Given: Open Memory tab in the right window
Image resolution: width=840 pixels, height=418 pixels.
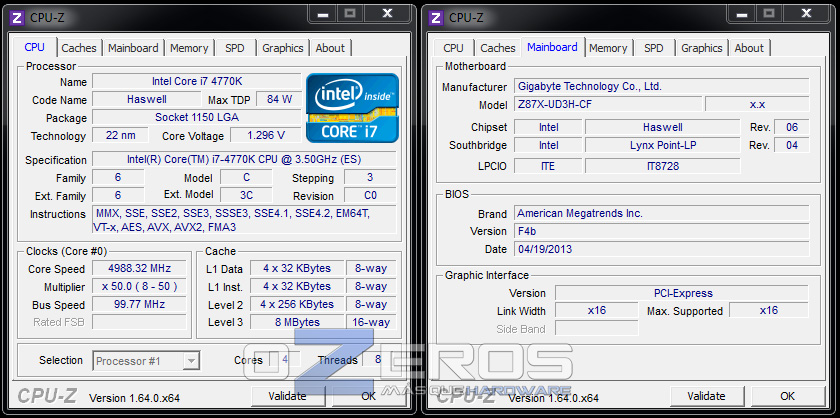Looking at the screenshot, I should coord(608,48).
